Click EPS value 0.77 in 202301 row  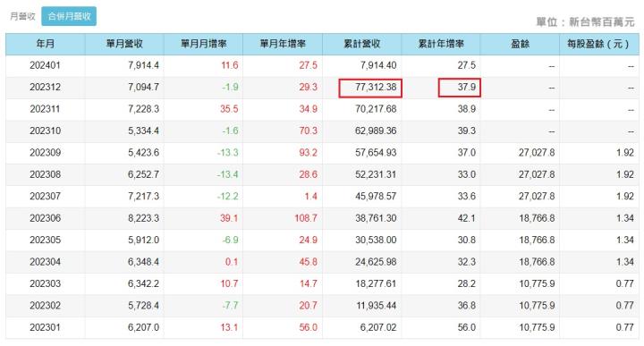tap(625, 327)
